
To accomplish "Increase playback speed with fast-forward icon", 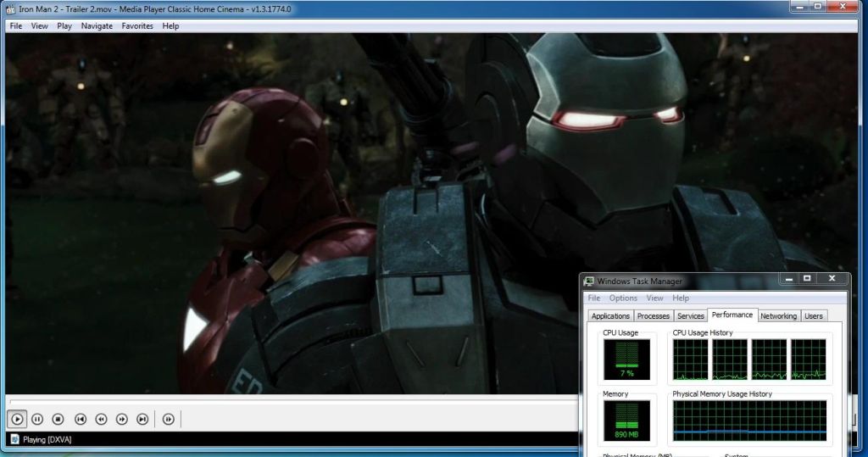I will pos(122,420).
